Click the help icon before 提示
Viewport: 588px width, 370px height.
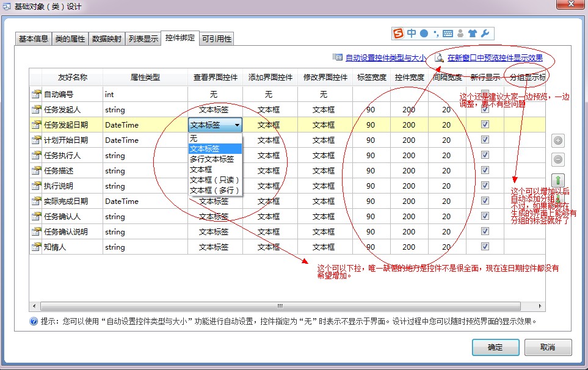pyautogui.click(x=34, y=321)
